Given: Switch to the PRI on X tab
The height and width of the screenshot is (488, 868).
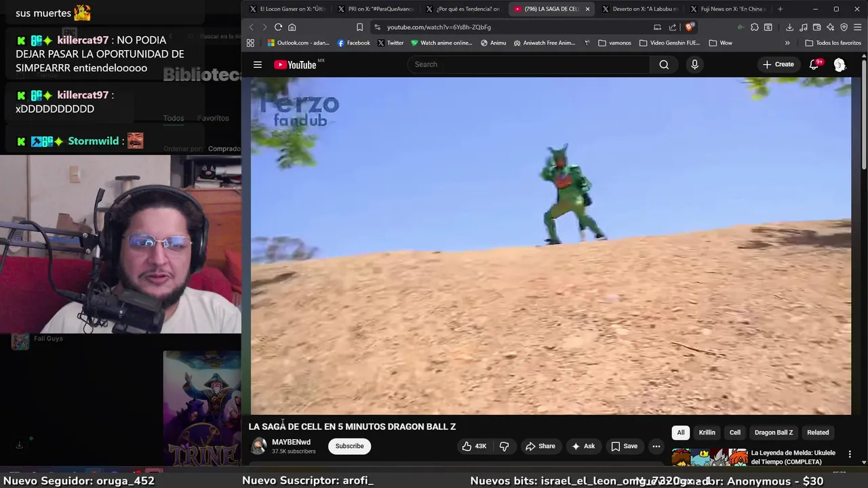Looking at the screenshot, I should (376, 9).
